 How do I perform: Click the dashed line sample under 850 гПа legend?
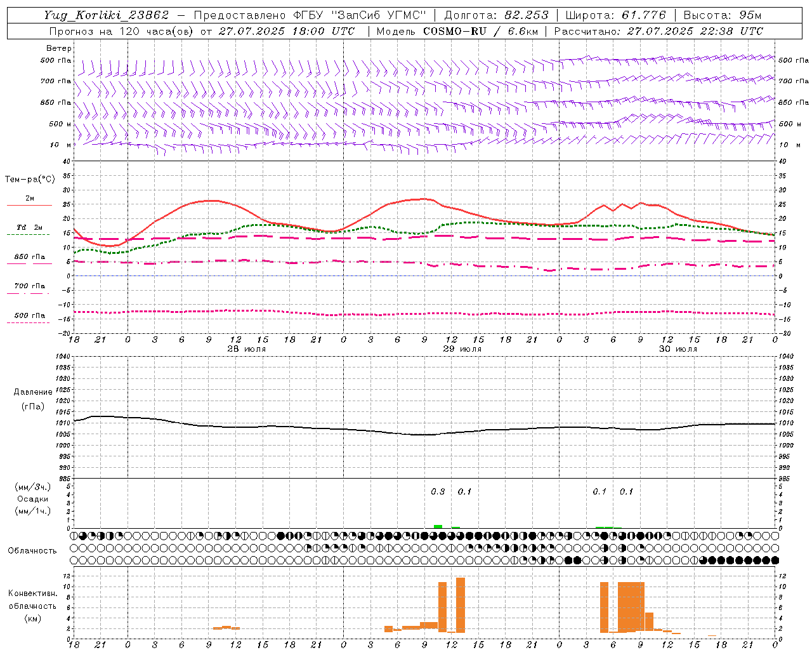29,263
